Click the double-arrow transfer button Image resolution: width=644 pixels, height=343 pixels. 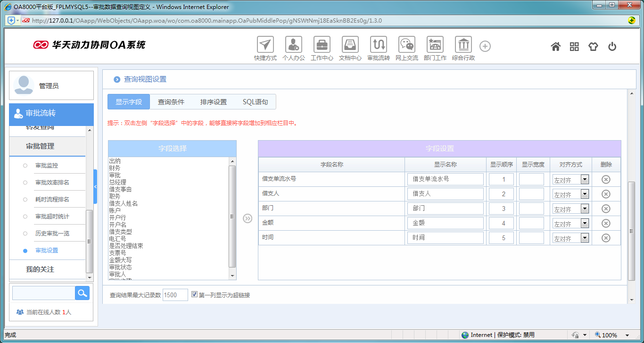pos(248,218)
